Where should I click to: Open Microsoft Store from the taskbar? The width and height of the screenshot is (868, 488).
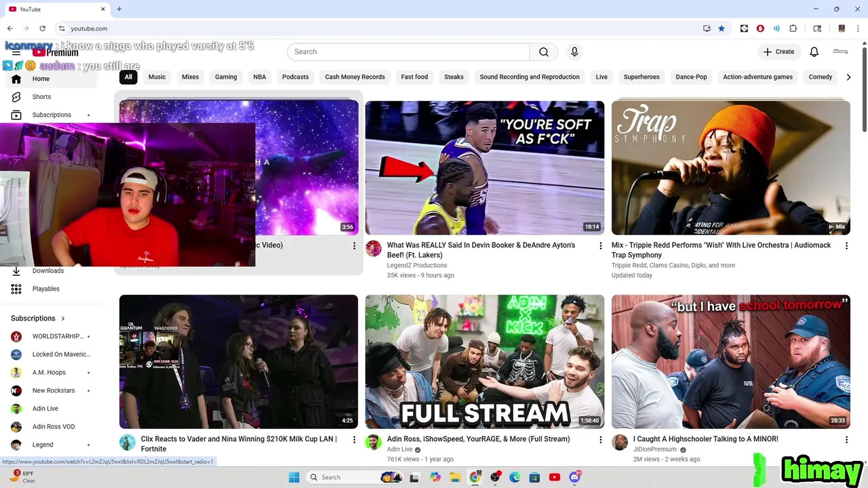click(534, 477)
